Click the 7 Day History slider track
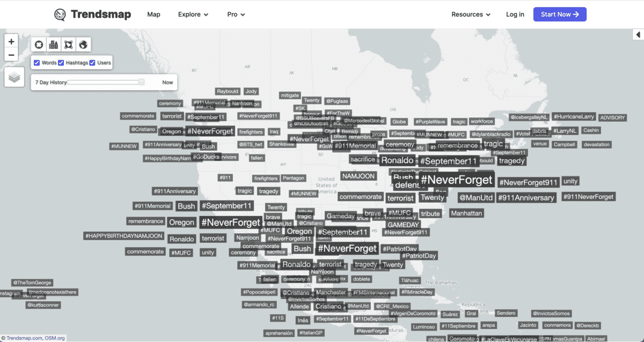Screen dimensions: 644x342 [106, 82]
